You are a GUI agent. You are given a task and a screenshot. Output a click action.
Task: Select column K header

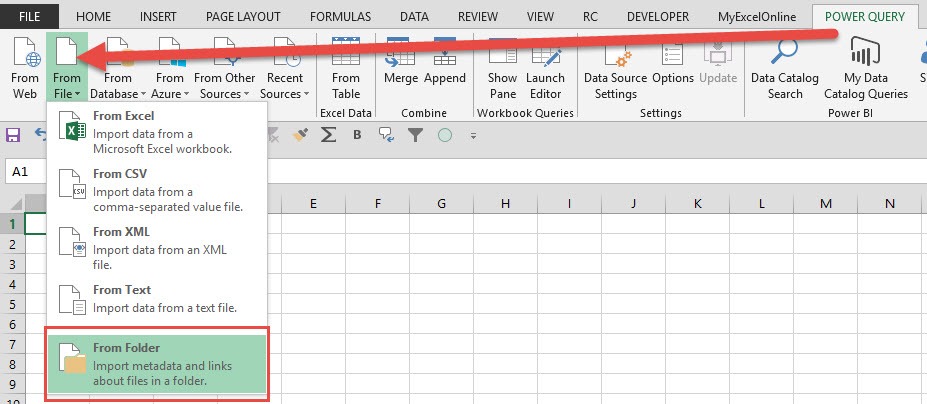tap(697, 203)
